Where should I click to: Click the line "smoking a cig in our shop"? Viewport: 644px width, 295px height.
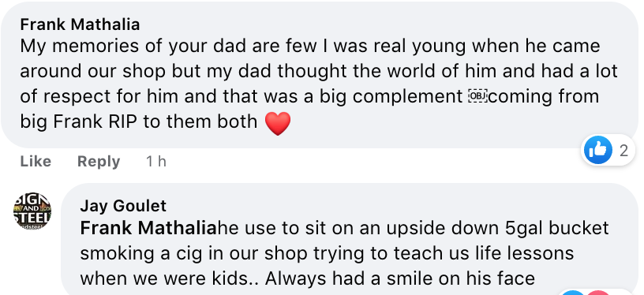pyautogui.click(x=327, y=253)
